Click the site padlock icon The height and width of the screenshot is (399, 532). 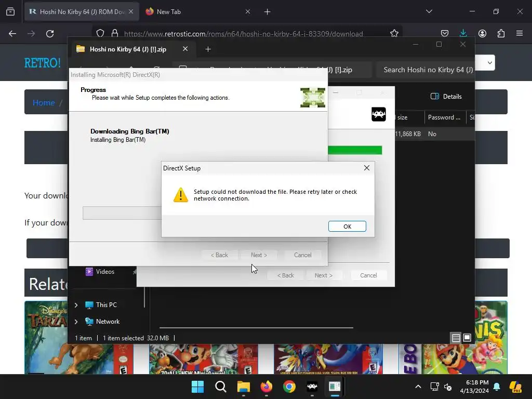(115, 33)
